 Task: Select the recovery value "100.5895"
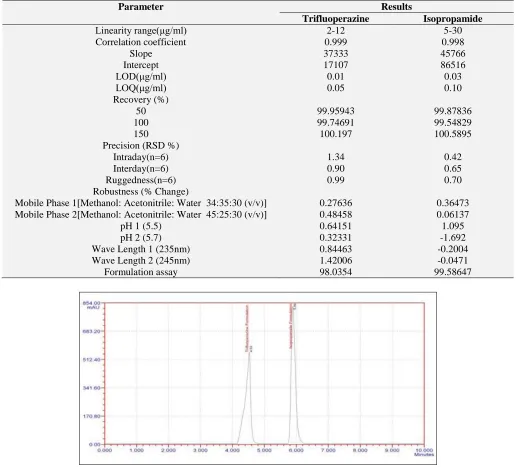[x=453, y=134]
